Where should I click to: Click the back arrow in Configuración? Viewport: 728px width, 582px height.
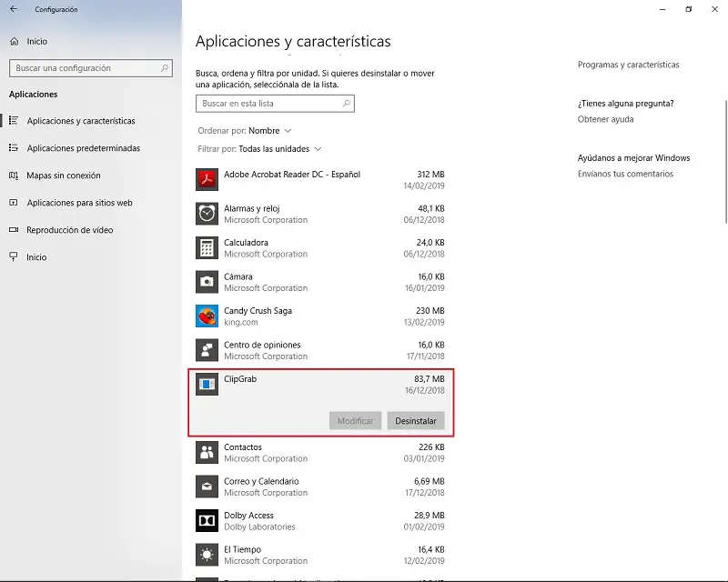pyautogui.click(x=14, y=9)
